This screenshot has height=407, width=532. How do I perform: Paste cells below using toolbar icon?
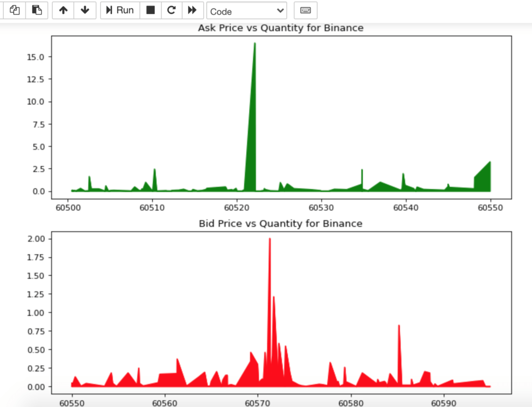36,10
